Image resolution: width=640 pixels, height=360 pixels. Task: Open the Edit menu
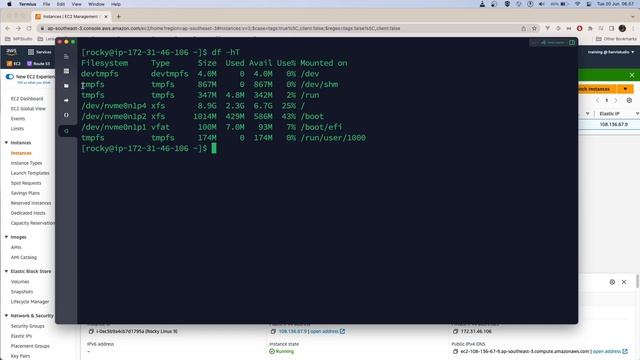(x=61, y=4)
